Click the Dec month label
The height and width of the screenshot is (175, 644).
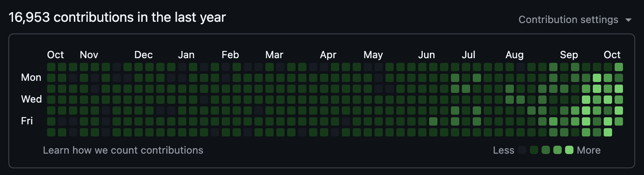click(144, 55)
